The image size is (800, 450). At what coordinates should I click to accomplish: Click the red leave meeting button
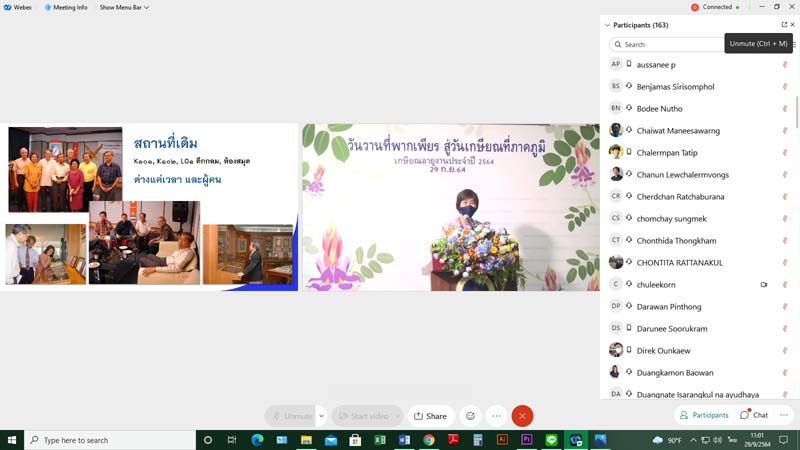(522, 416)
